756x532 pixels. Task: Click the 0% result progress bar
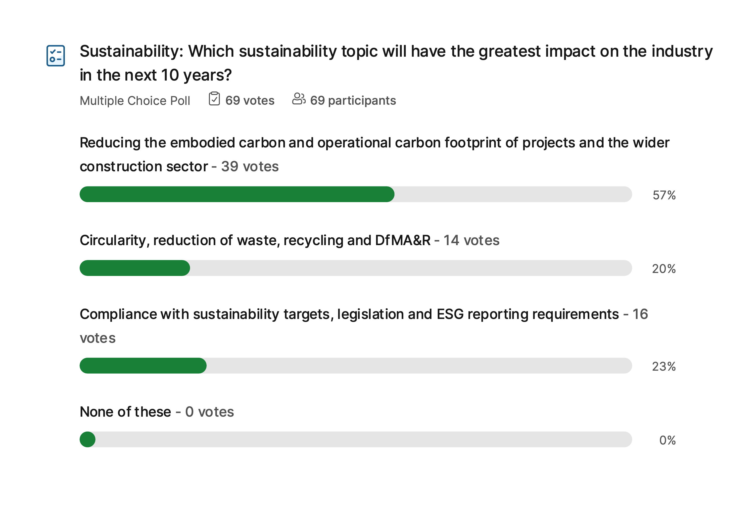356,440
